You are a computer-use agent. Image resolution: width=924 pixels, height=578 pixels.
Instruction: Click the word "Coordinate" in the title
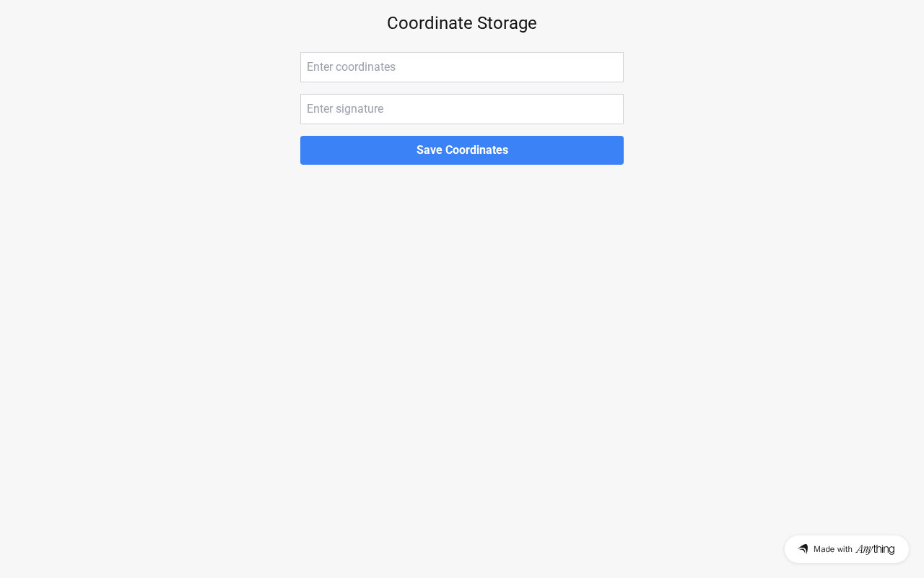pyautogui.click(x=430, y=23)
